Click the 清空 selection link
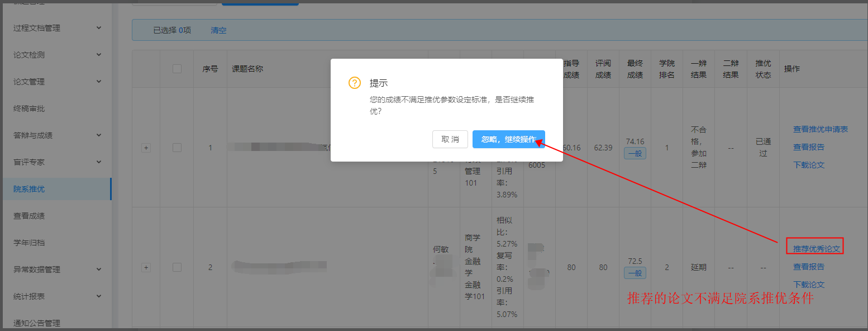This screenshot has width=868, height=331. (218, 30)
